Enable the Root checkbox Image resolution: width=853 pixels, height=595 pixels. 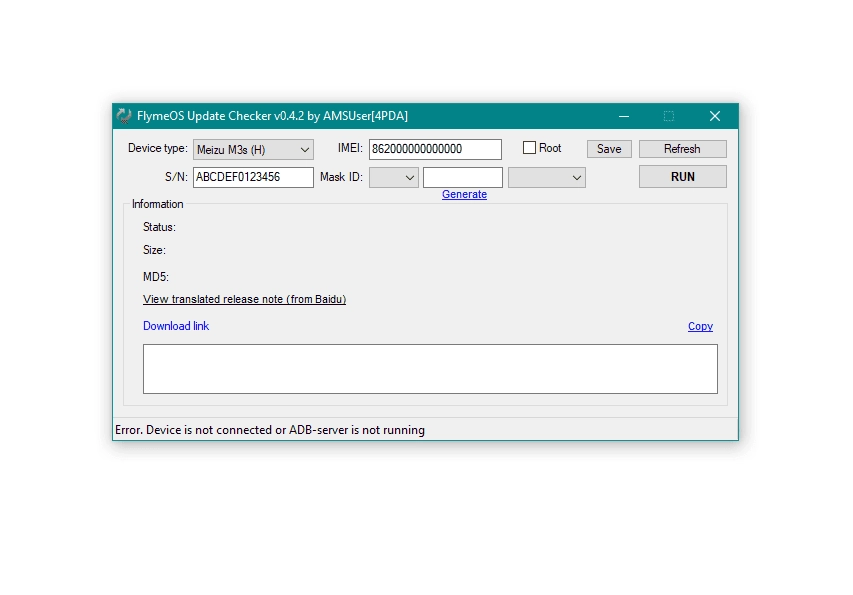pos(529,148)
